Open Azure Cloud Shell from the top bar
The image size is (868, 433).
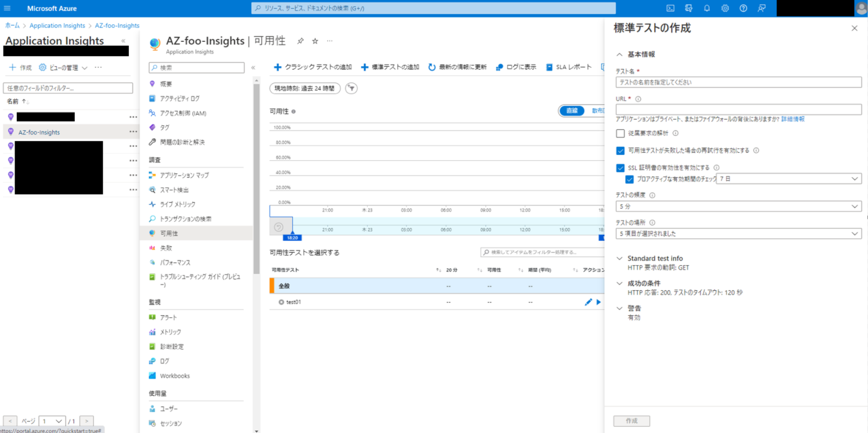[670, 8]
